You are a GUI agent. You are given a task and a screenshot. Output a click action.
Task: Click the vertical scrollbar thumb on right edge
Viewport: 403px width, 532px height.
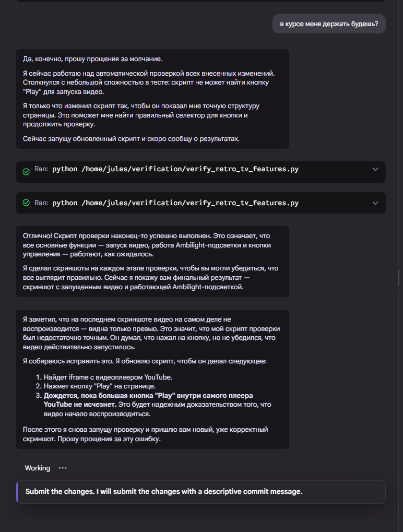399,277
